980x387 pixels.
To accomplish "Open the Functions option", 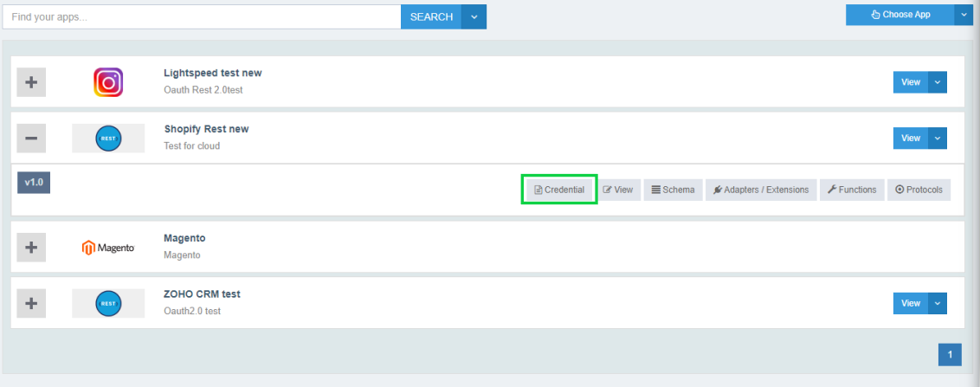I will 852,190.
